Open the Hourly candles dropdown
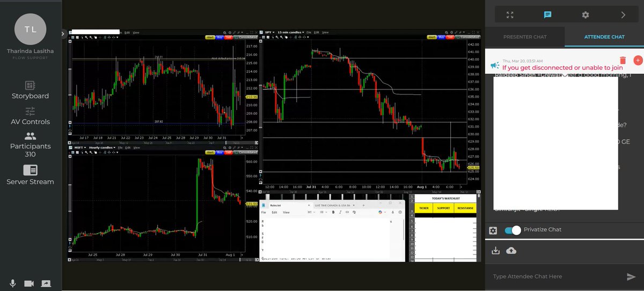Screen dimensions: 644x291 [x=102, y=148]
